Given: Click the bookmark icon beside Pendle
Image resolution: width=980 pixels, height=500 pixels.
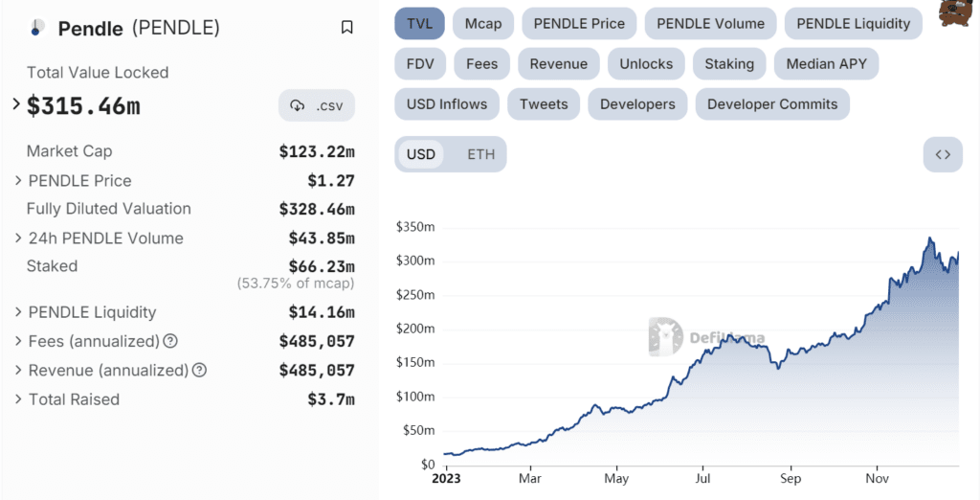Looking at the screenshot, I should (346, 28).
